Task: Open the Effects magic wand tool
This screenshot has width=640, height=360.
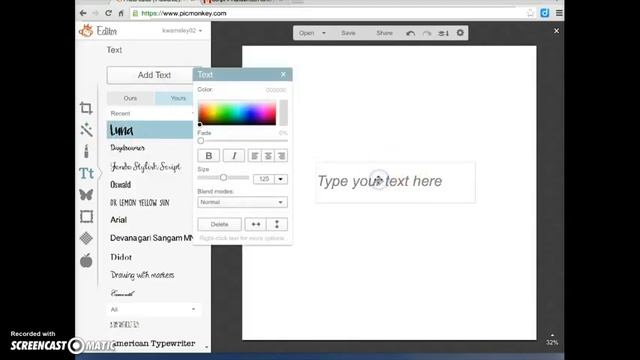Action: [x=86, y=130]
